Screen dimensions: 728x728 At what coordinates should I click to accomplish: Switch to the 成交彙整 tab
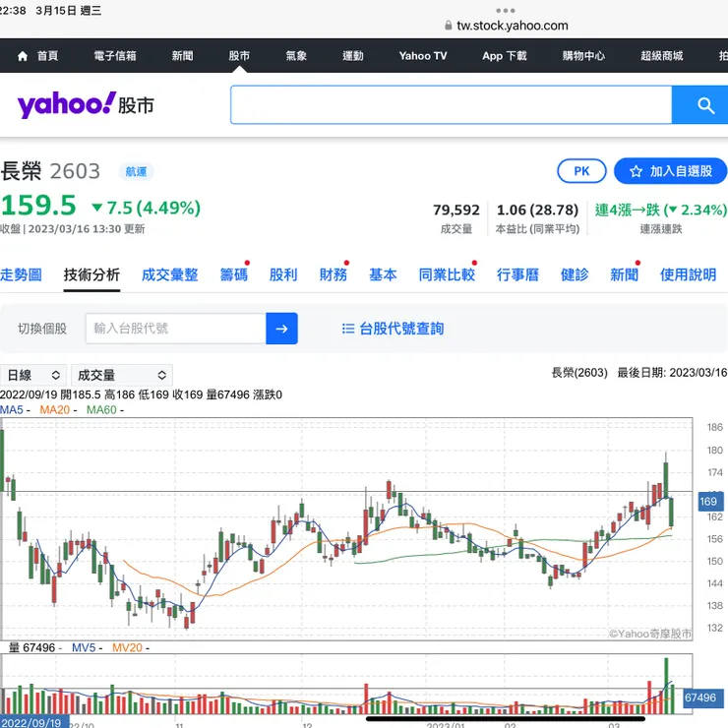(x=169, y=274)
